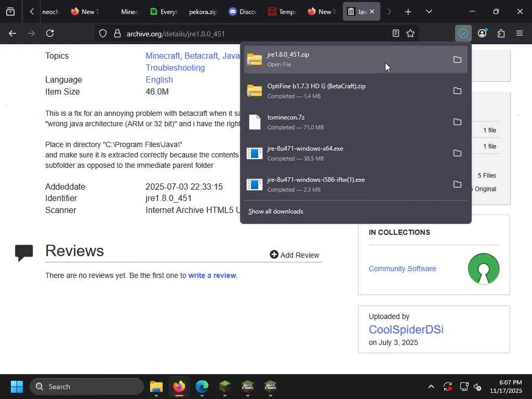Open the Betacraft topic link

(x=202, y=56)
